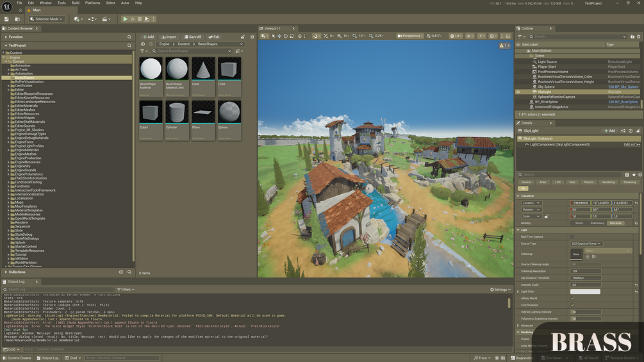Screen dimensions: 644x362
Task: Toggle rotation snapping 10 degrees
Action: click(359, 36)
